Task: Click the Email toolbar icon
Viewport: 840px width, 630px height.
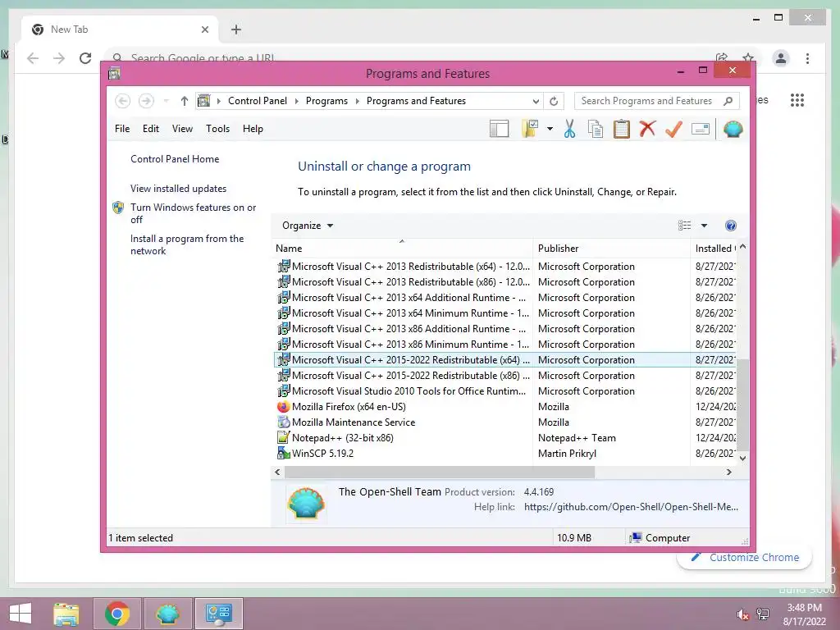Action: coord(701,129)
